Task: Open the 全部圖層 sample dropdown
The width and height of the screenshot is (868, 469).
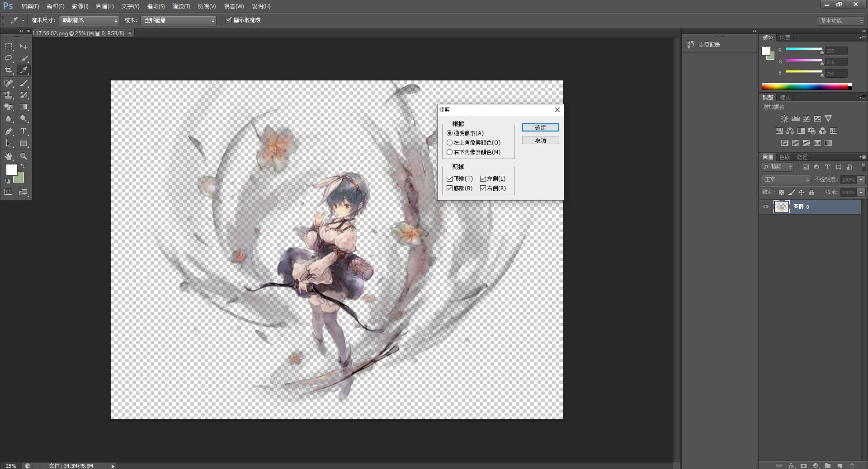Action: [179, 20]
